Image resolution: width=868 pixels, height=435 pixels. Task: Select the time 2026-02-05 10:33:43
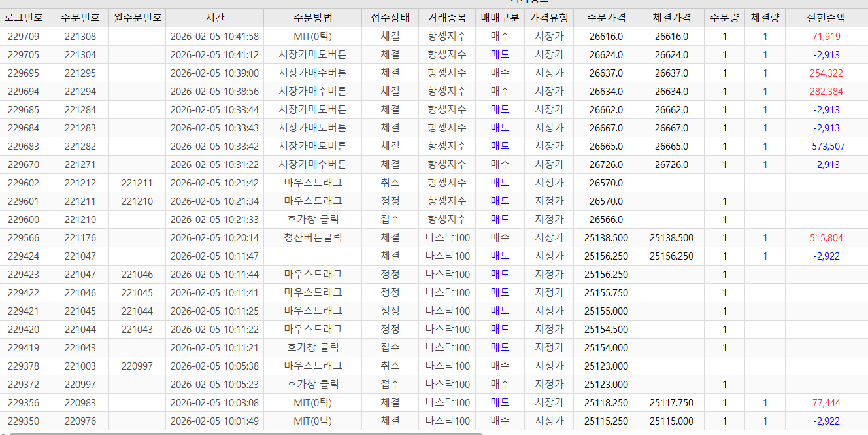pyautogui.click(x=214, y=128)
